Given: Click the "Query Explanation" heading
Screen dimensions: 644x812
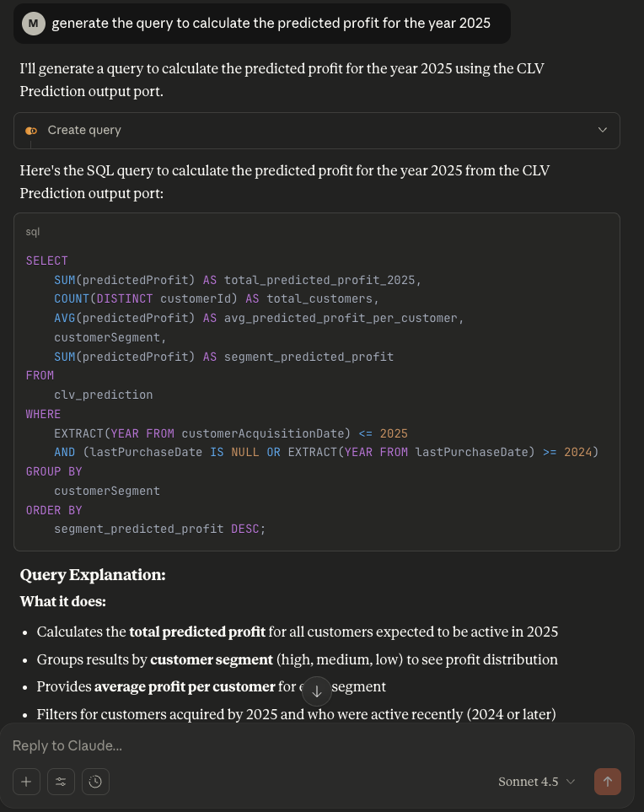Looking at the screenshot, I should pos(93,575).
